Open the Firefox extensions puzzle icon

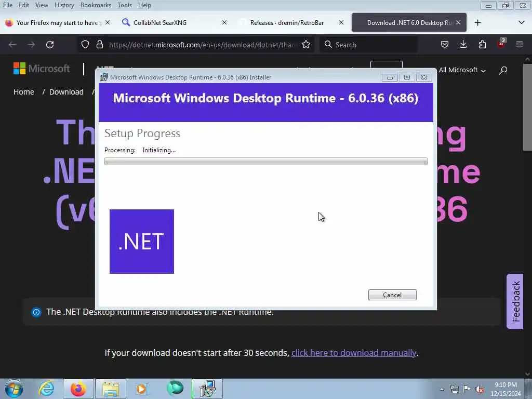[x=482, y=45]
